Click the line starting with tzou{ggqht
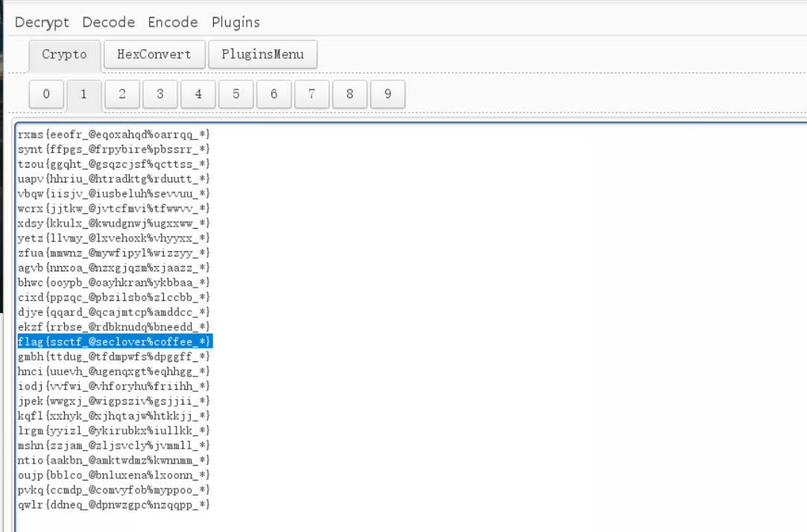The height and width of the screenshot is (532, 807). 114,164
